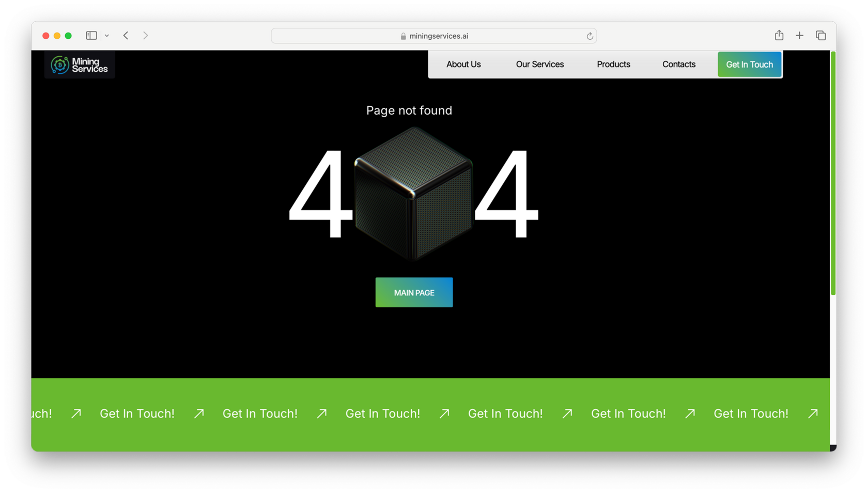Click the "Page not found" heading
Screen dimensions: 868x493
(x=409, y=110)
